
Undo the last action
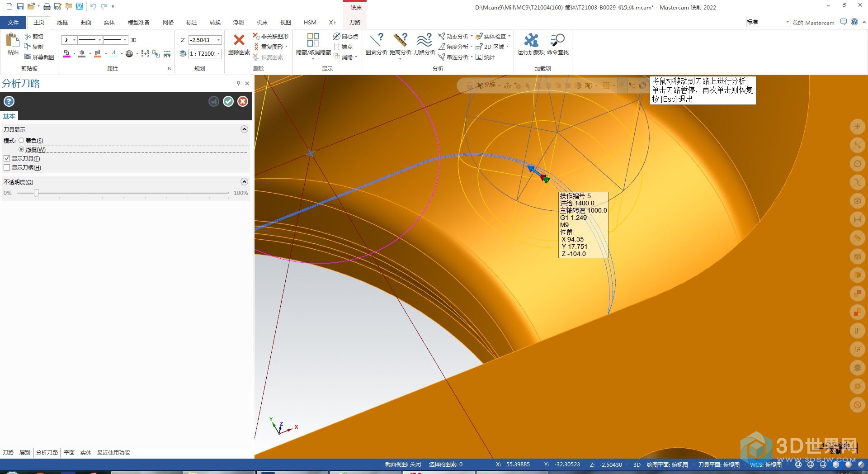(93, 6)
